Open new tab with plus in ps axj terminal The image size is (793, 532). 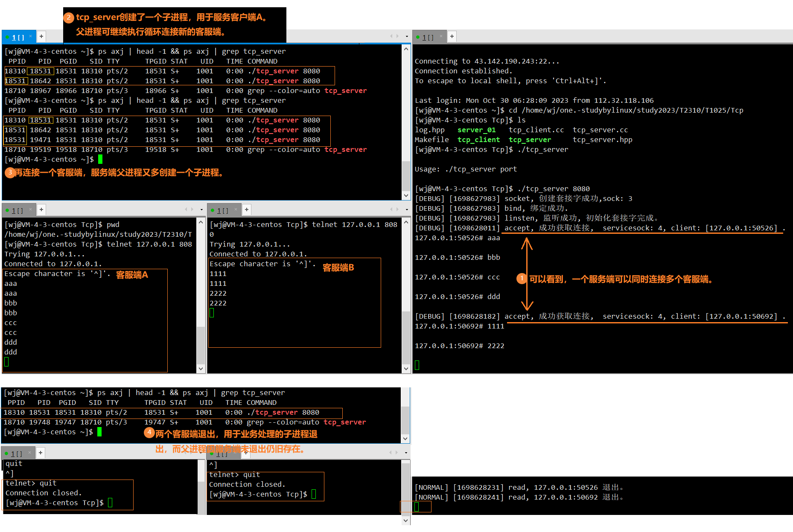(41, 37)
